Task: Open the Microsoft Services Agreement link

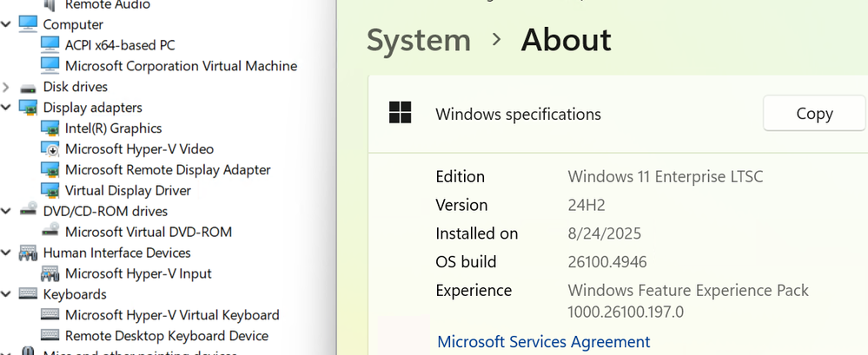Action: [x=544, y=342]
